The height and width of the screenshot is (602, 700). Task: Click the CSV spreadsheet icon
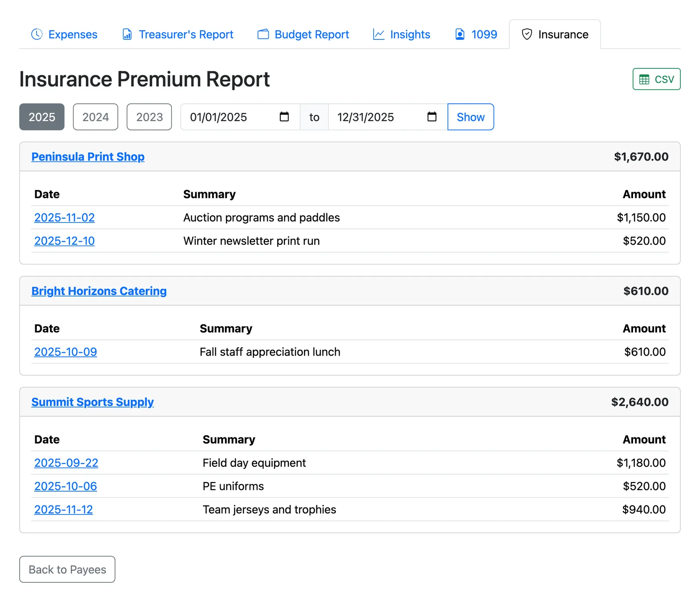tap(644, 79)
